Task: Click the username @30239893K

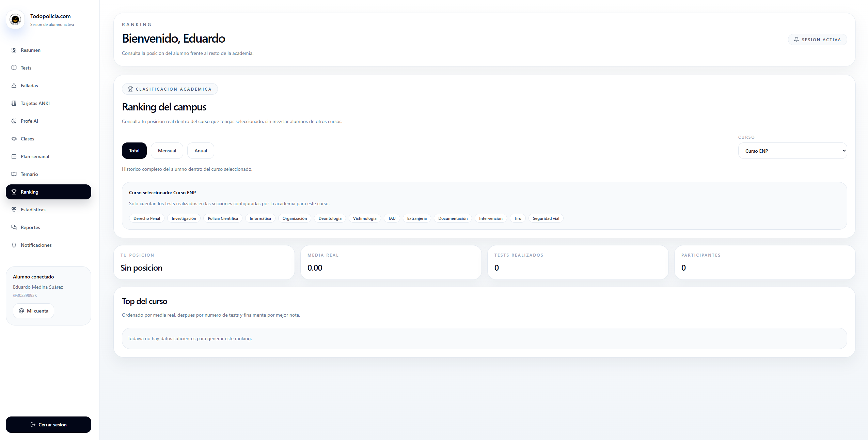Action: click(x=25, y=295)
